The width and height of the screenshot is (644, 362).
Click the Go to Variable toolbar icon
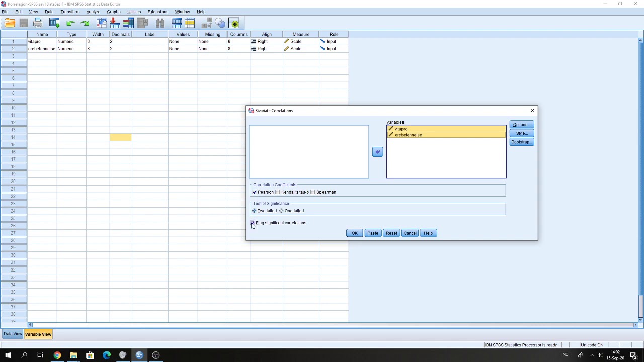pyautogui.click(x=115, y=23)
